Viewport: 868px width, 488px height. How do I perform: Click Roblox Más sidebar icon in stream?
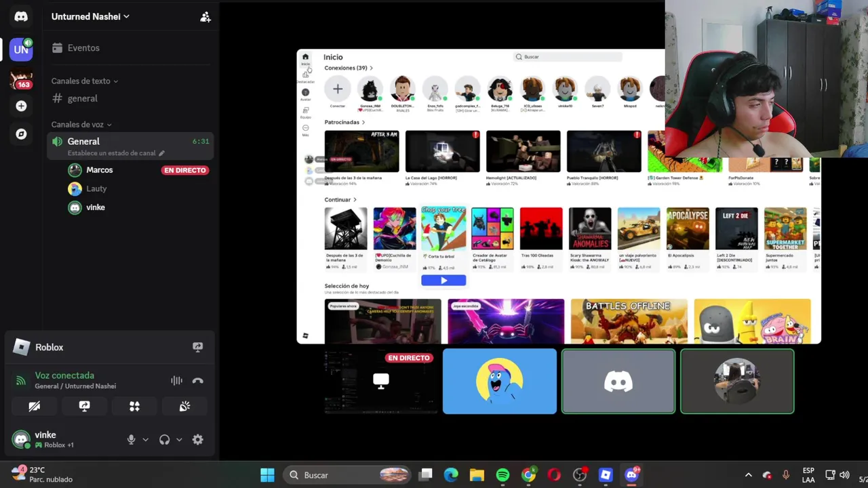[x=305, y=129]
